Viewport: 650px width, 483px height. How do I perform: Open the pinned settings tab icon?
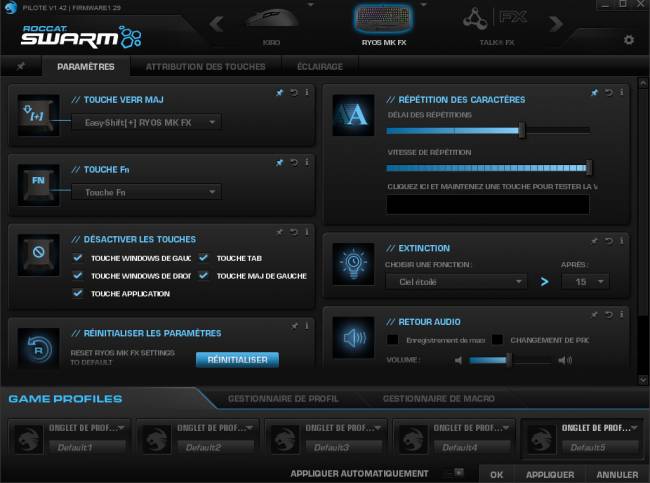[x=21, y=66]
